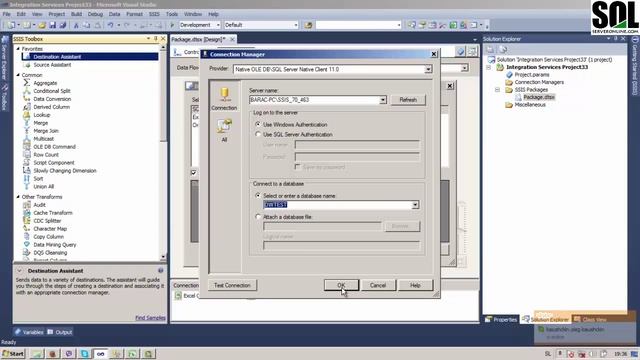Click Cancel in the Connection Manager dialog

click(x=378, y=285)
